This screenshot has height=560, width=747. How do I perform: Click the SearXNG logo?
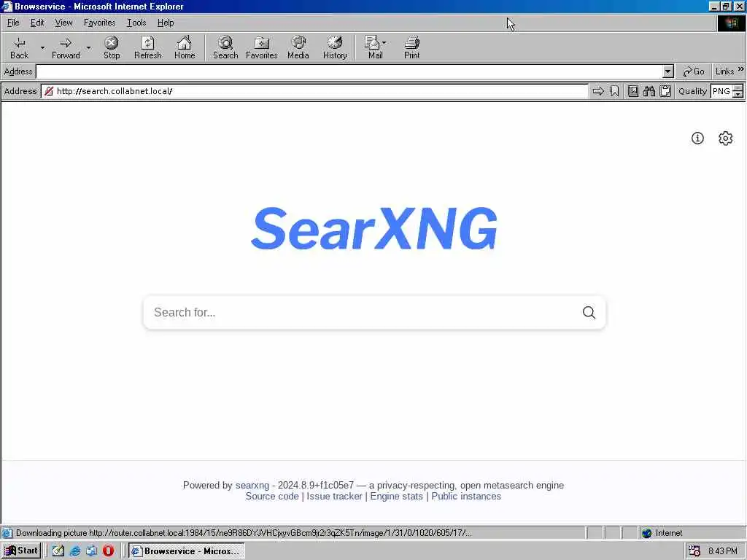[x=374, y=228]
